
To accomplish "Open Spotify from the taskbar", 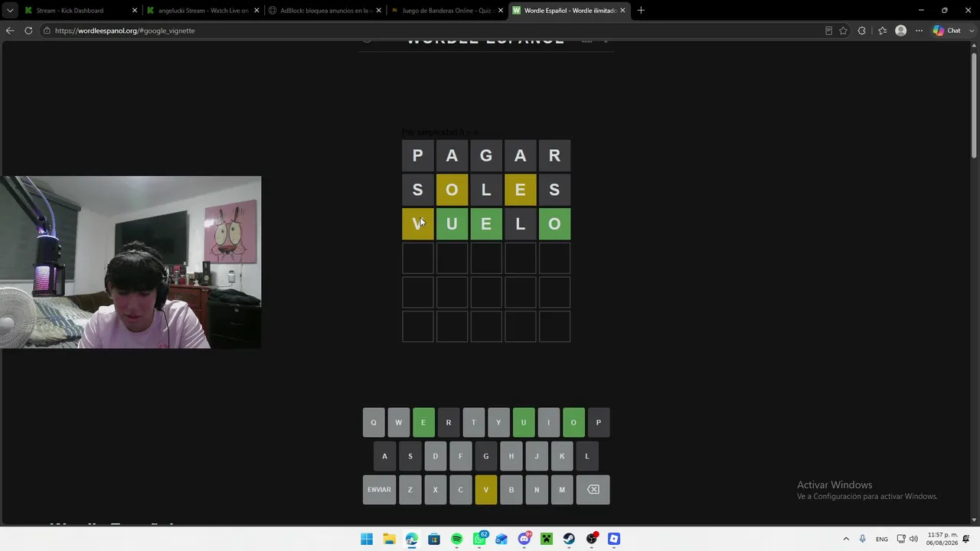I will point(457,539).
